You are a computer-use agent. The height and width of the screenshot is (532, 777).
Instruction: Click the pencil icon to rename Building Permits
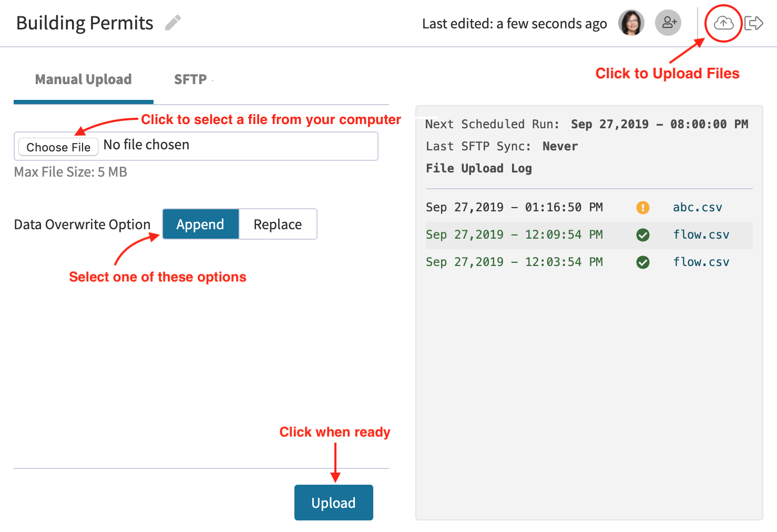[x=172, y=23]
